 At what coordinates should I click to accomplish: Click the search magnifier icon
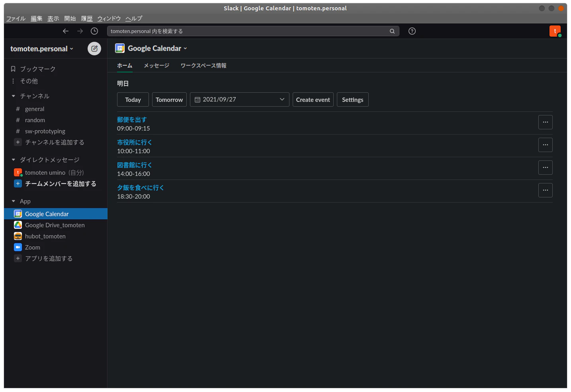(392, 31)
